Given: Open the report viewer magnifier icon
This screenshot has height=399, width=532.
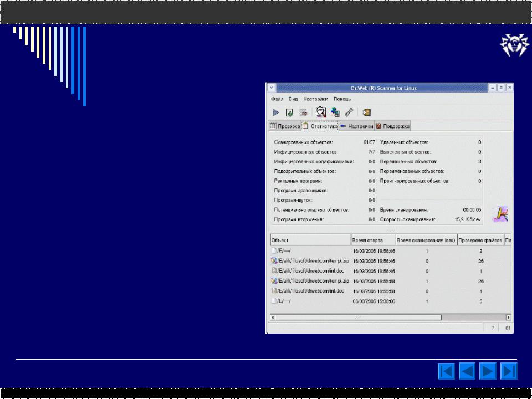Looking at the screenshot, I should click(x=321, y=112).
